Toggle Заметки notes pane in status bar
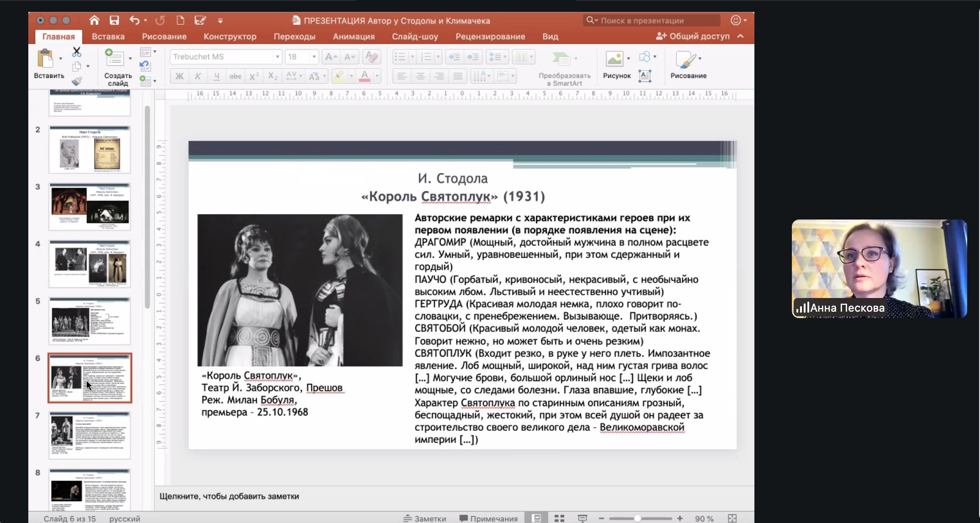980x523 pixels. point(425,518)
